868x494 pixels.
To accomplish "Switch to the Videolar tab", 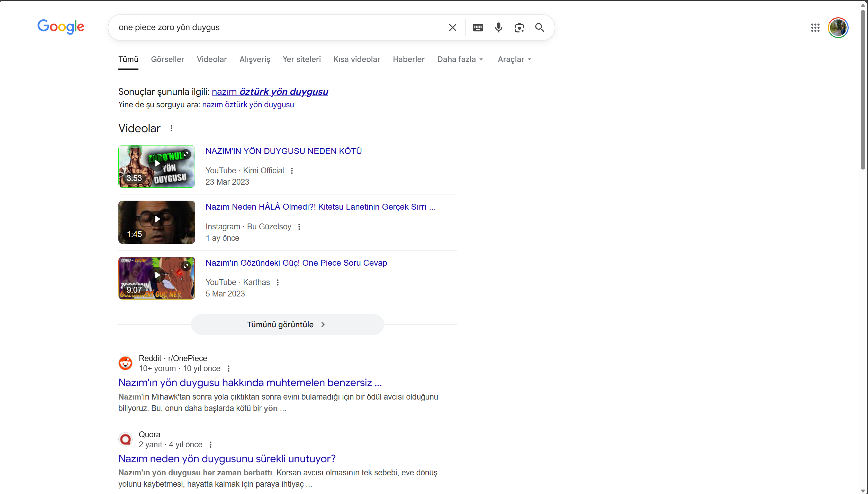I will tap(212, 59).
